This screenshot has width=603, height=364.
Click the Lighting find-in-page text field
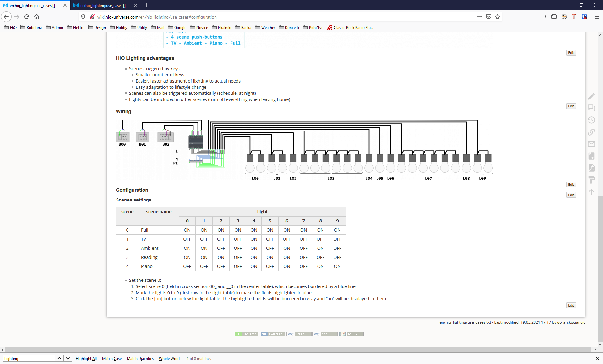pos(29,359)
